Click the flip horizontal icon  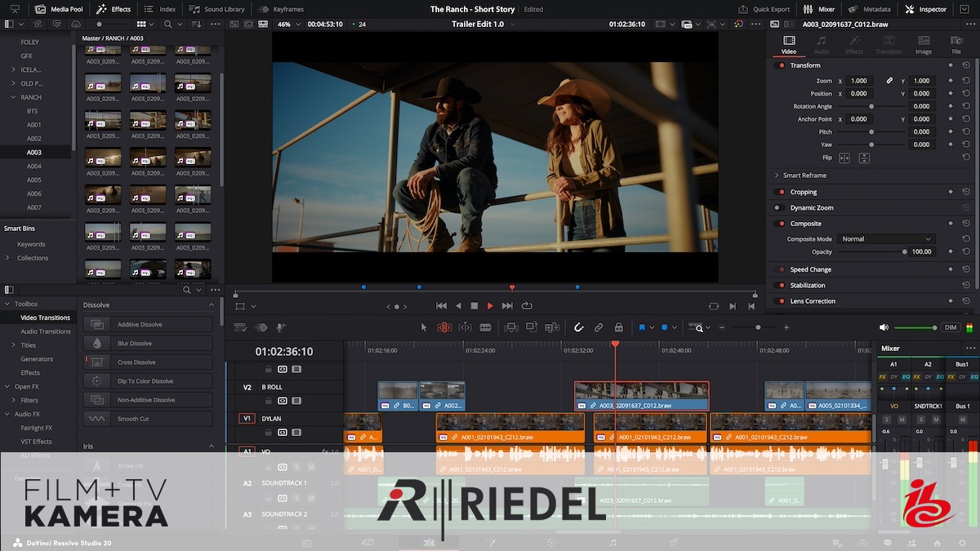click(x=844, y=158)
